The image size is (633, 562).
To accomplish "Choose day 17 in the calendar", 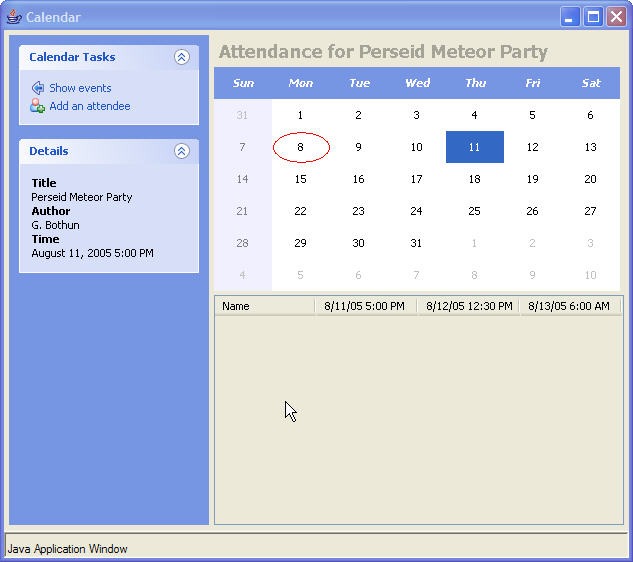I will [x=417, y=179].
